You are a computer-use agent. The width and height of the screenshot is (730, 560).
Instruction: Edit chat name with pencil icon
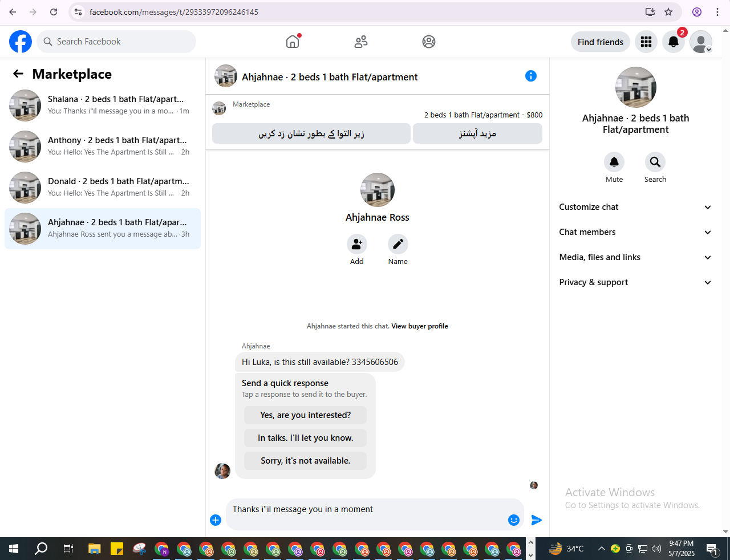(x=398, y=244)
